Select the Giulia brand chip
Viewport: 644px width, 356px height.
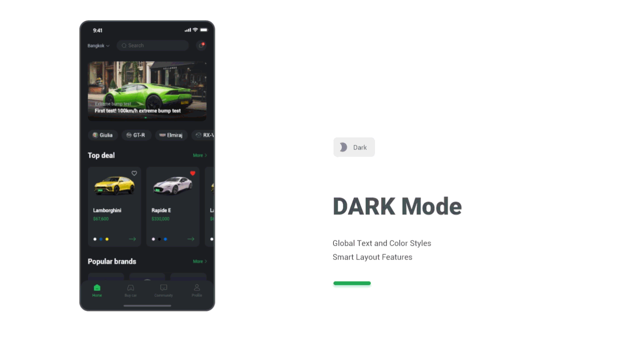(x=103, y=135)
